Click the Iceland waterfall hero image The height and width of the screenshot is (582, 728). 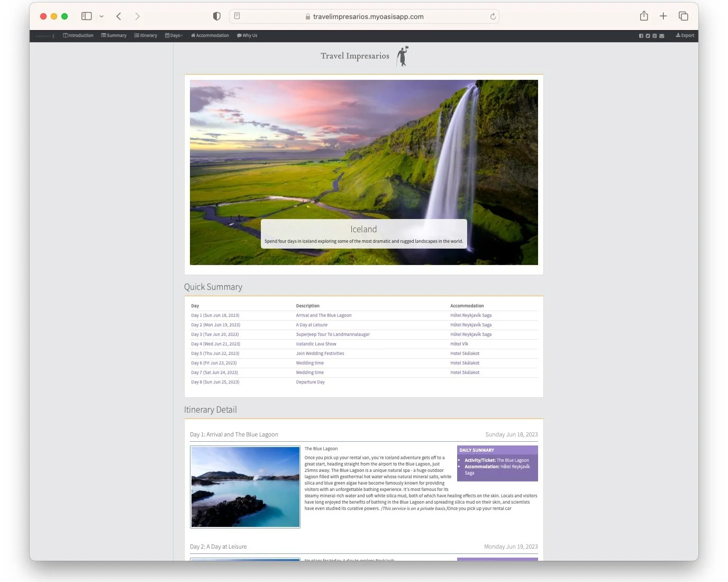tap(364, 172)
